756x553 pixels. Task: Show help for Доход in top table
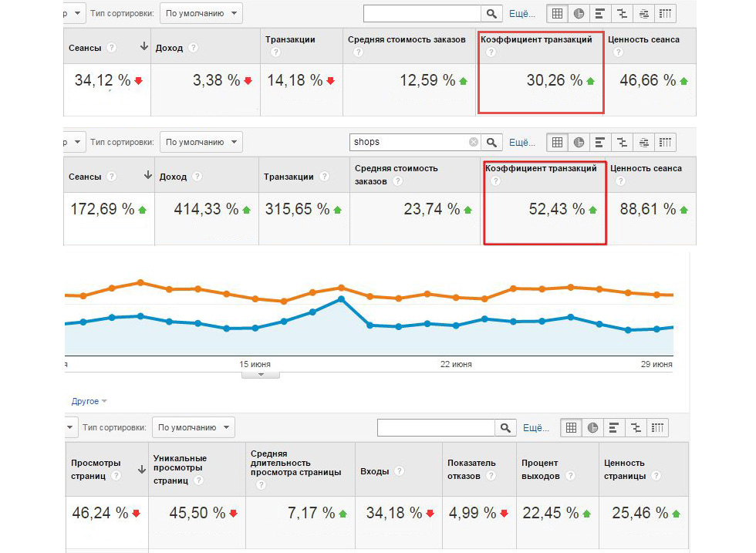(194, 48)
